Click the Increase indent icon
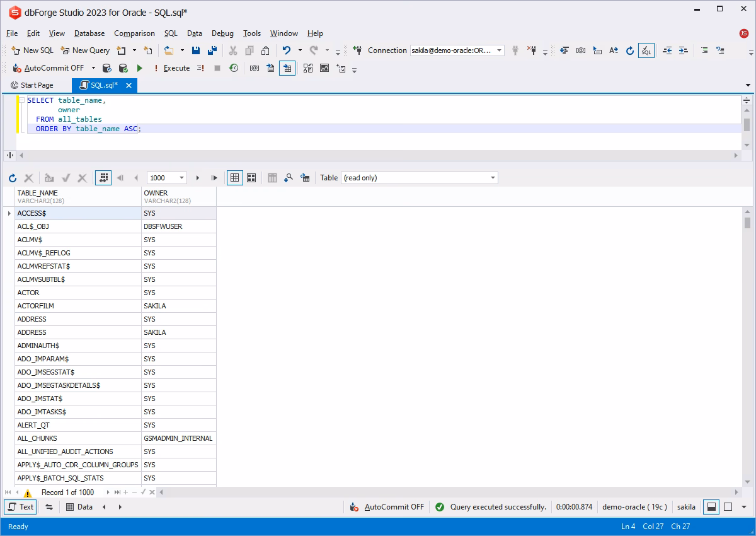The width and height of the screenshot is (756, 536). tap(684, 50)
